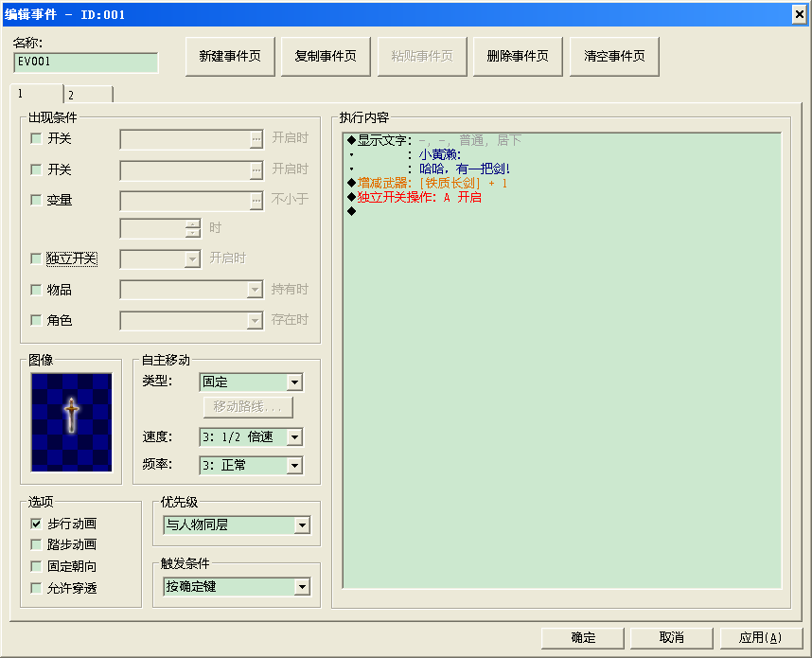Click 应用(A) button

tap(761, 638)
